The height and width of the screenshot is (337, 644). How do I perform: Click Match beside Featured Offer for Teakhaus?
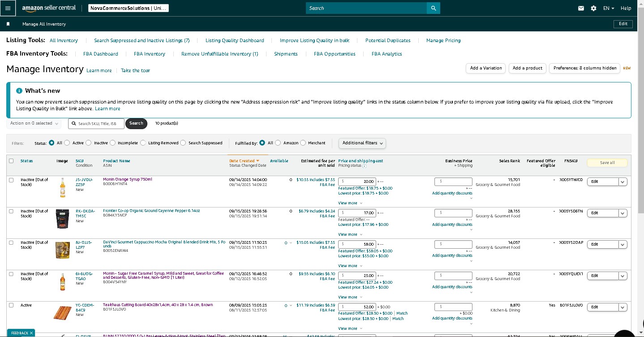tap(402, 313)
